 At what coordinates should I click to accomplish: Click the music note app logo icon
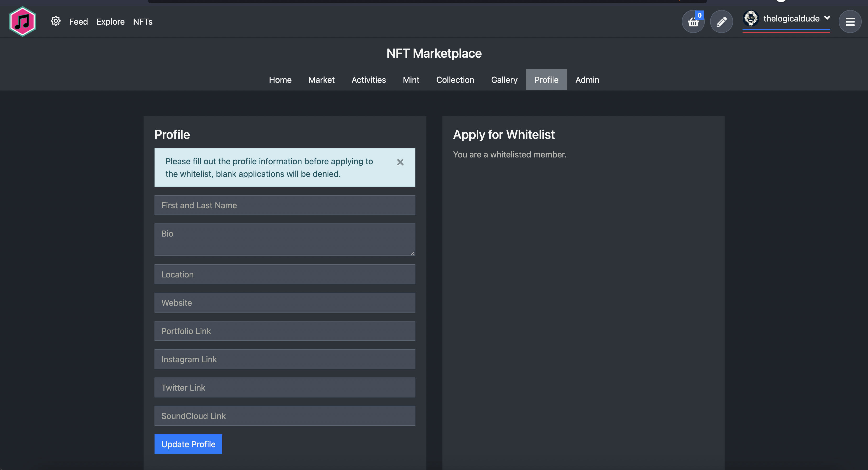(22, 21)
